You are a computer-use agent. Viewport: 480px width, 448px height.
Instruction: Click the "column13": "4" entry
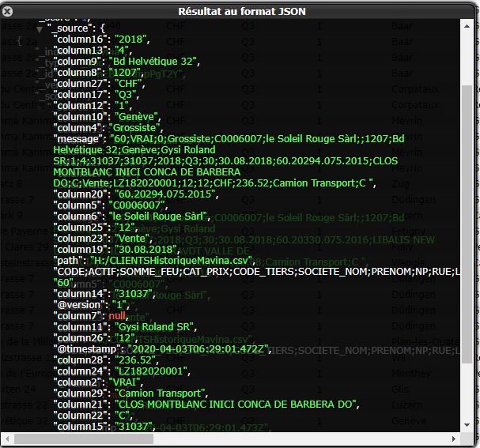click(93, 51)
